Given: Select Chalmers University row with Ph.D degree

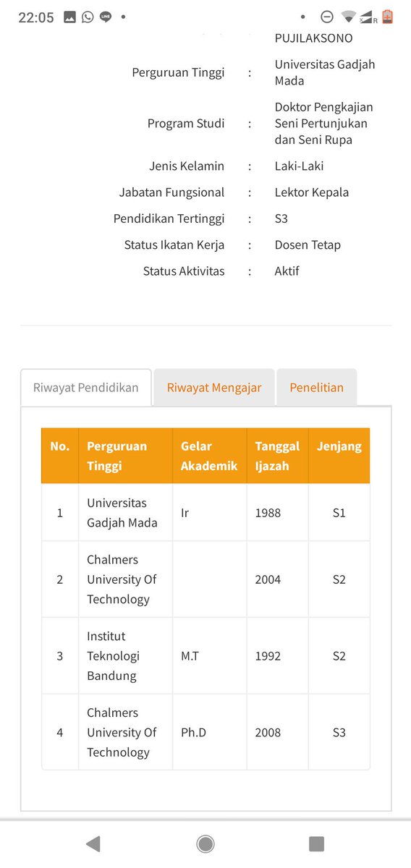Looking at the screenshot, I should click(205, 732).
